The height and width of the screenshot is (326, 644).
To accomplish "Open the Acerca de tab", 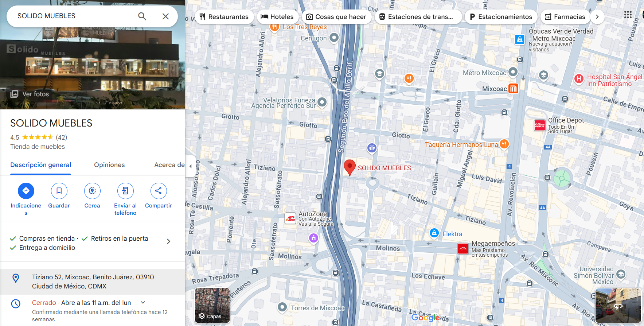I will tap(169, 165).
